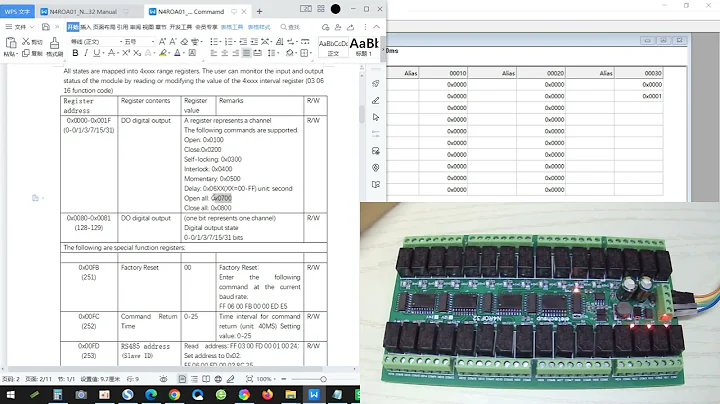This screenshot has width=720, height=404.
Task: Click the pen icon in right sidebar
Action: click(376, 101)
